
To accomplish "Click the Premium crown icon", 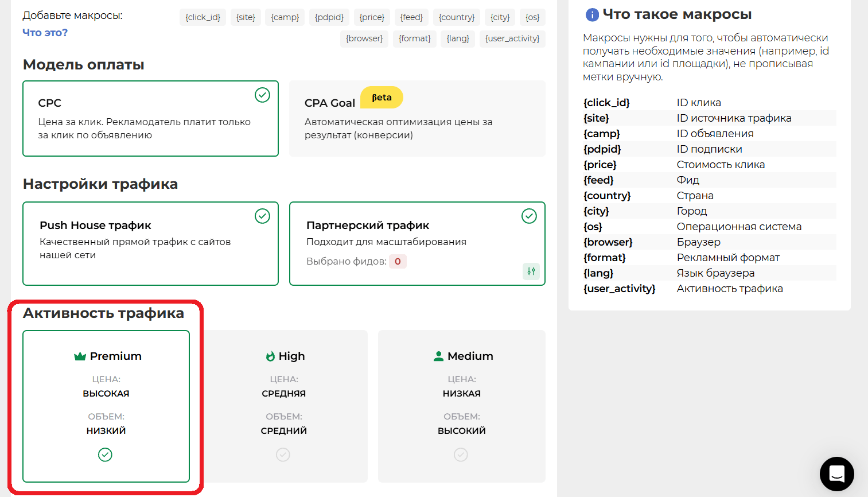I will click(x=80, y=356).
